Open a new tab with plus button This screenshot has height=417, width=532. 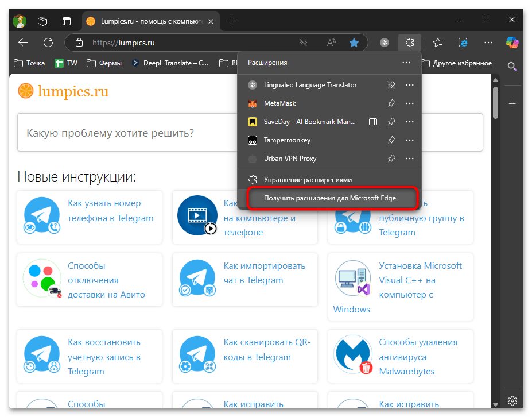point(232,21)
